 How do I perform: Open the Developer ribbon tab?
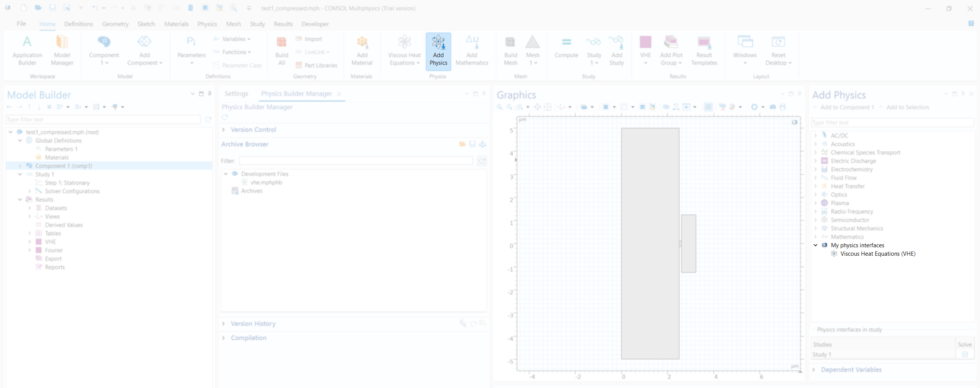[315, 24]
